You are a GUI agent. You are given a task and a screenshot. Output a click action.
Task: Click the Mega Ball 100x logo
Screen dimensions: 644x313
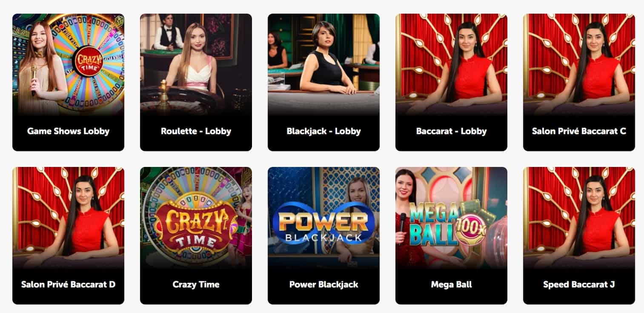pyautogui.click(x=448, y=224)
